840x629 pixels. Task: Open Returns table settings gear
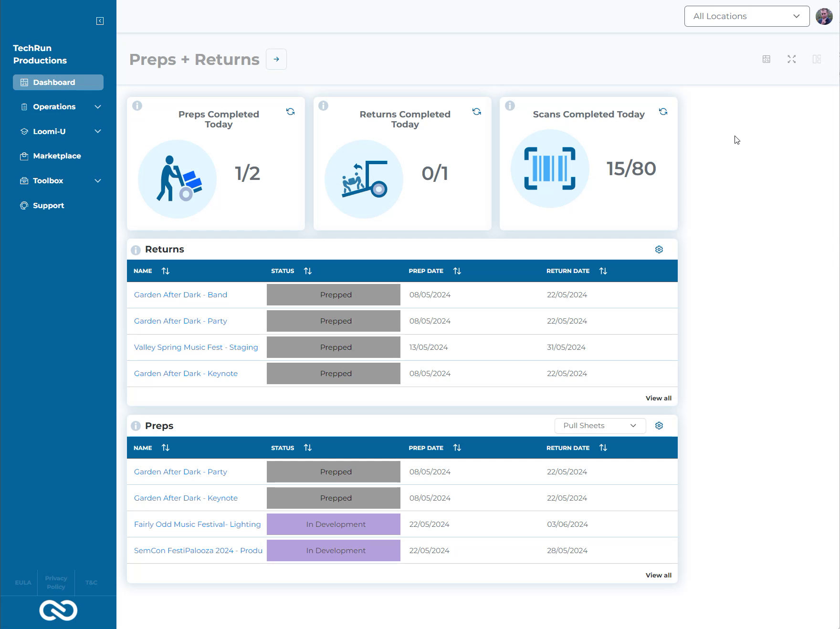(659, 250)
